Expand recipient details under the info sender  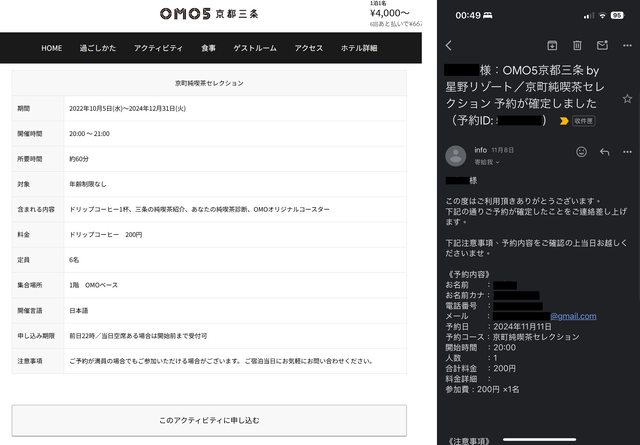487,160
